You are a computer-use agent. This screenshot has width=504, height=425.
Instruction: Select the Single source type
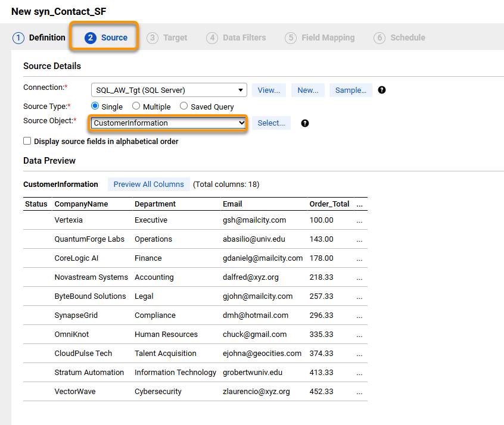tap(95, 106)
